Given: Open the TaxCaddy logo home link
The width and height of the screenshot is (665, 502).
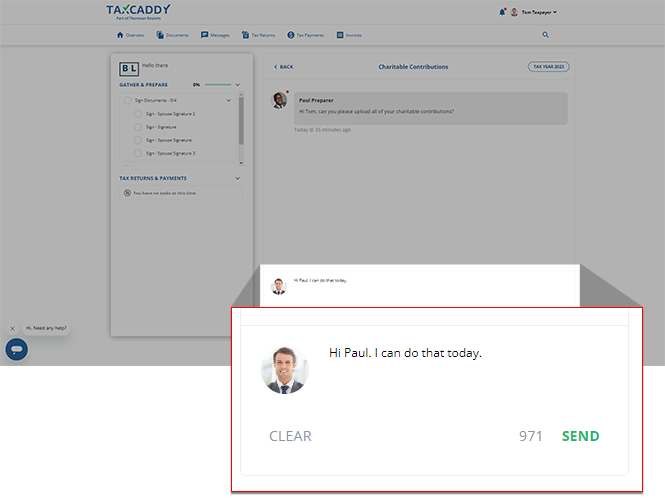Looking at the screenshot, I should pyautogui.click(x=138, y=12).
